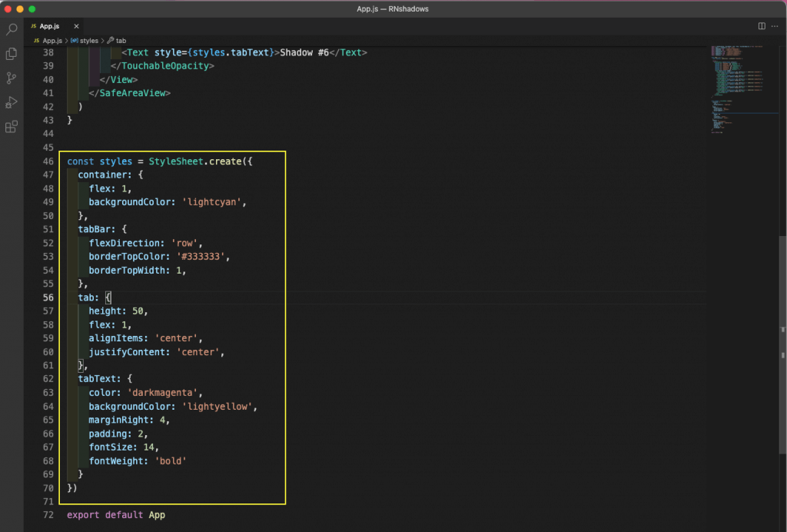
Task: Expand the 'styles' breadcrumb dropdown
Action: point(86,41)
